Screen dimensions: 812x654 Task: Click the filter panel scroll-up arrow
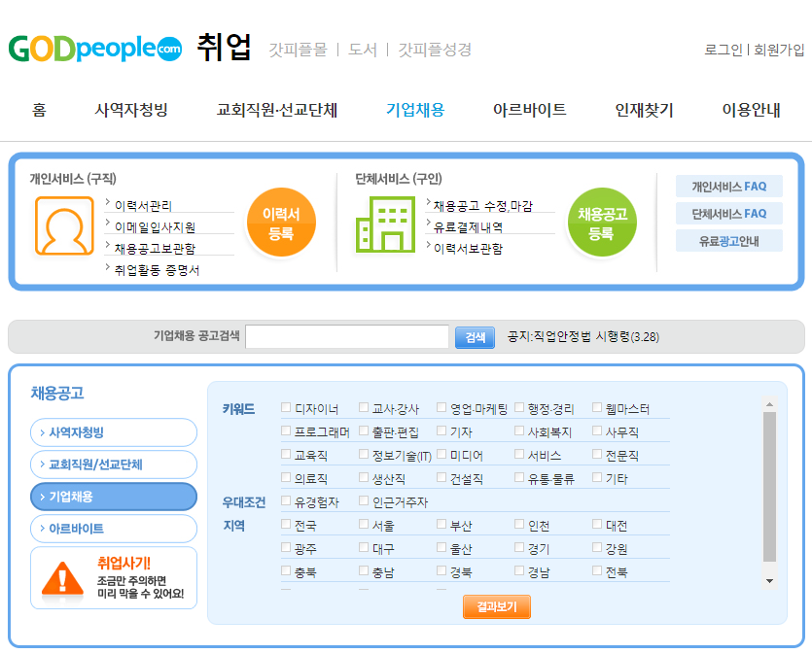tap(769, 404)
